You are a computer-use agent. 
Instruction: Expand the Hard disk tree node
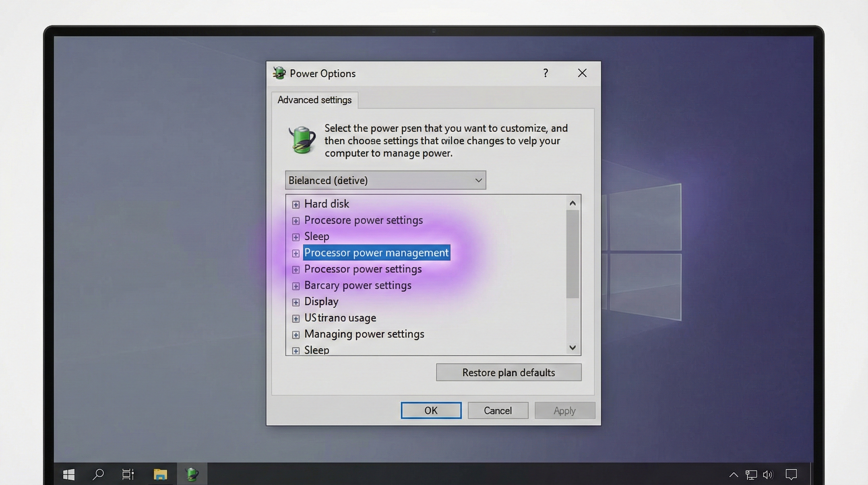pos(296,204)
